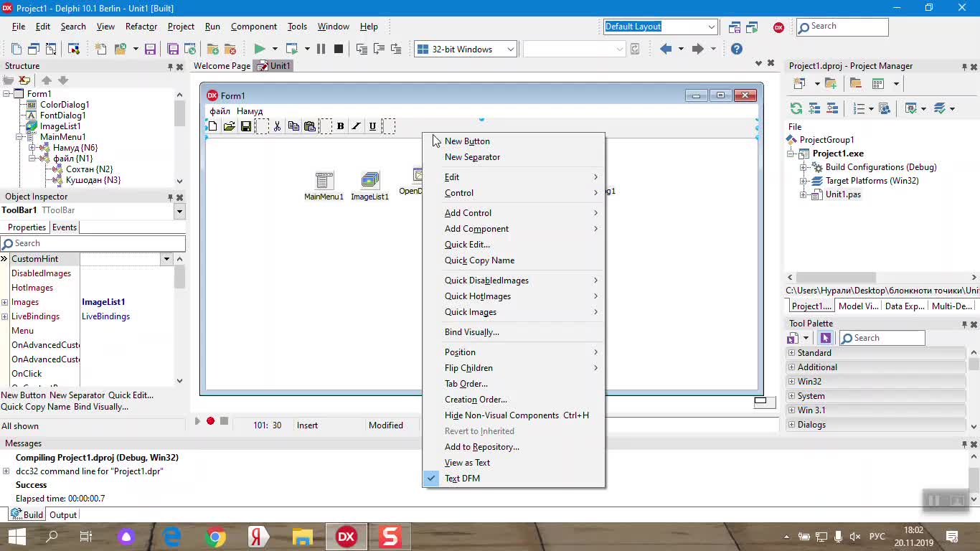This screenshot has height=551, width=980.
Task: Click the Forward navigation arrow
Action: click(x=697, y=49)
